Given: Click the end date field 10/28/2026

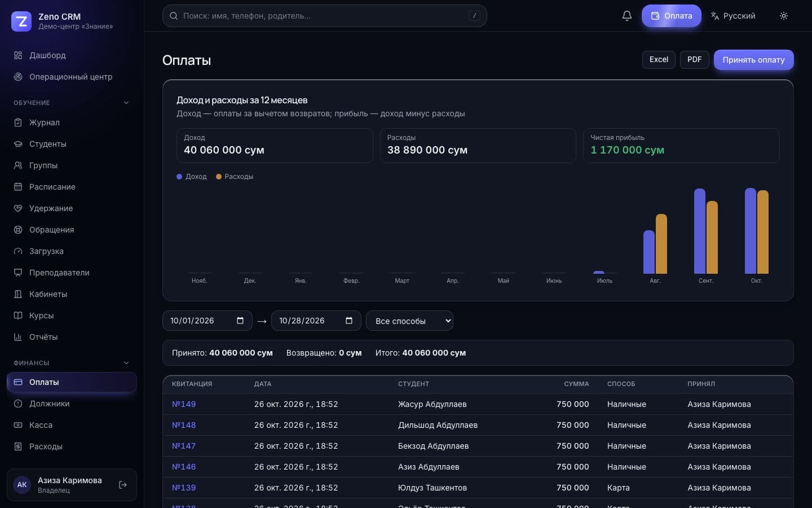Looking at the screenshot, I should pyautogui.click(x=316, y=321).
